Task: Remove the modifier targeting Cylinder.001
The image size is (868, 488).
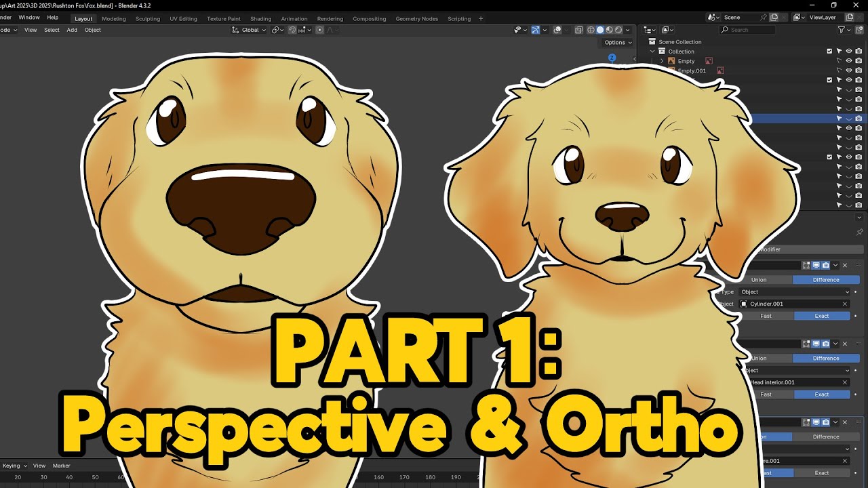Action: coord(845,265)
